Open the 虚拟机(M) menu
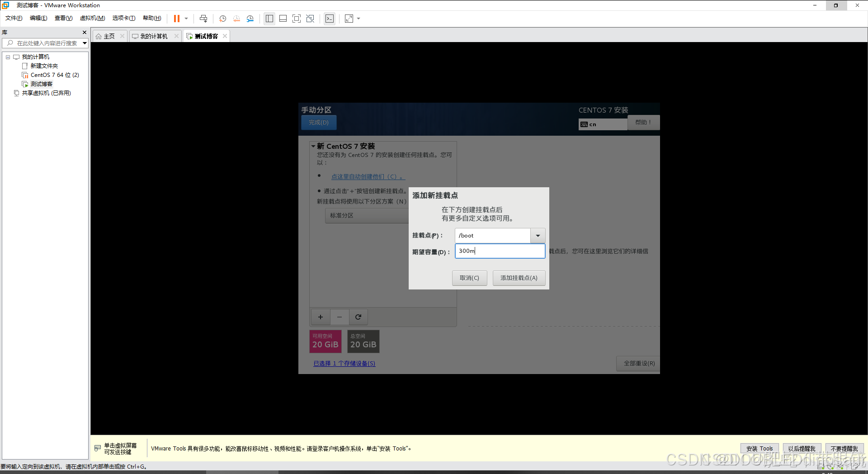 click(92, 18)
